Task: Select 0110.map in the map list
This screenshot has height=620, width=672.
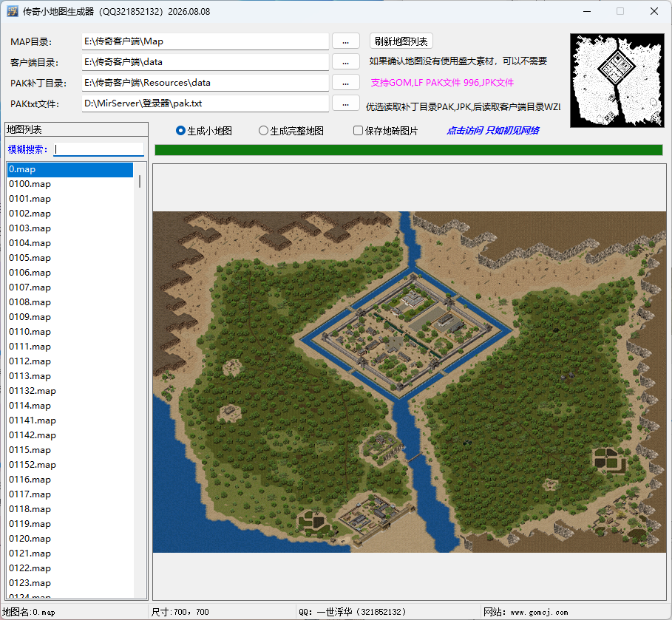Action: (x=70, y=332)
